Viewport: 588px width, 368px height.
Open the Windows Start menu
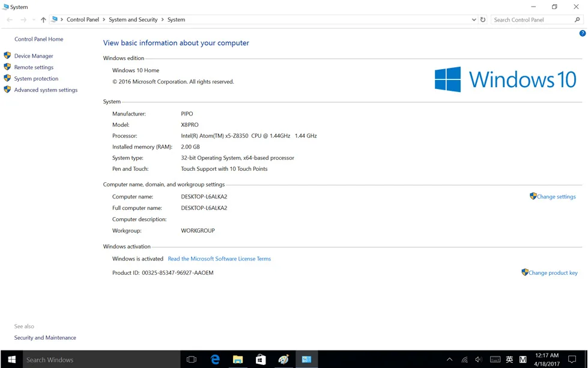(x=11, y=360)
